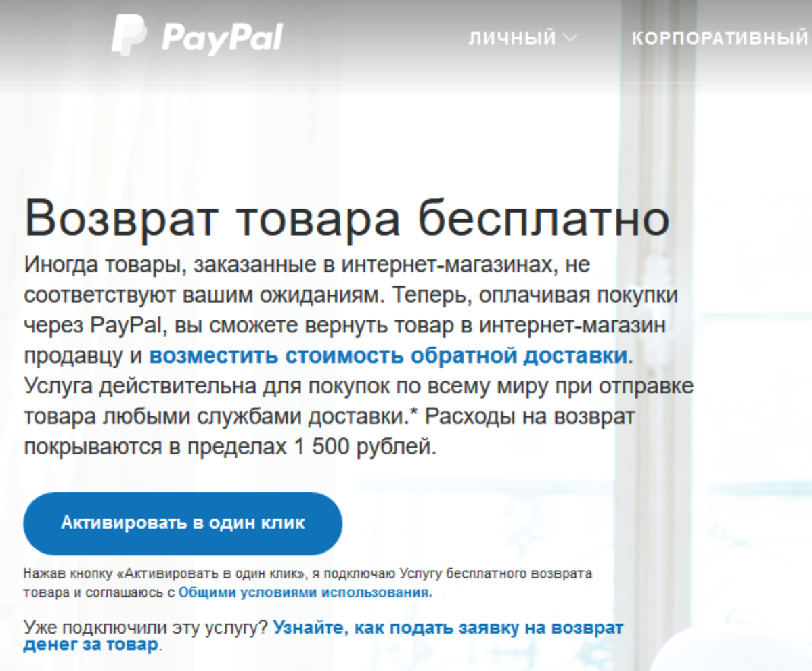This screenshot has width=812, height=671.
Task: Open the Общими условиями использования link
Action: click(305, 592)
